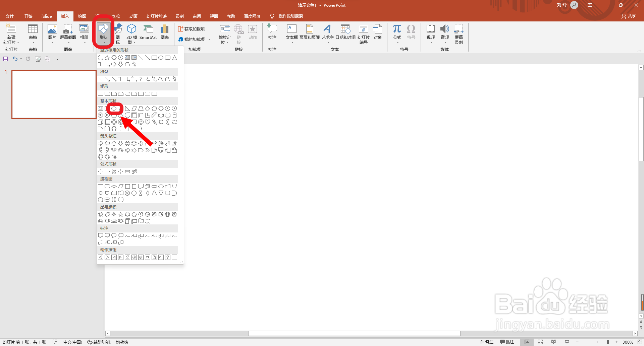Choose the oval speech bubble callout
Image resolution: width=644 pixels, height=346 pixels.
[114, 236]
